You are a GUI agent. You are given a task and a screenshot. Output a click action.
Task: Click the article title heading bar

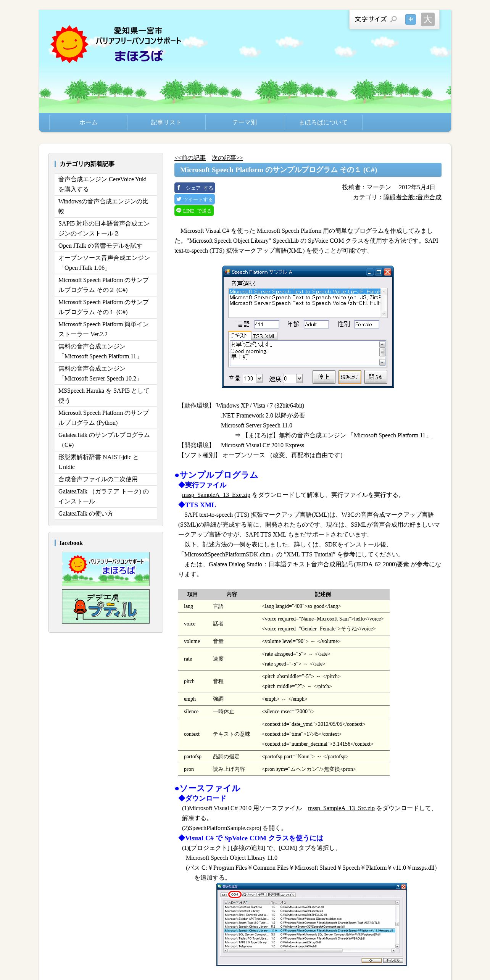click(x=308, y=170)
